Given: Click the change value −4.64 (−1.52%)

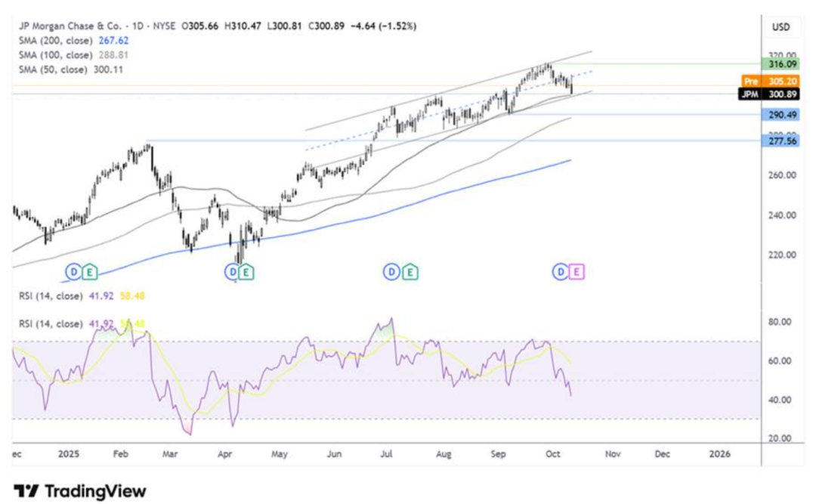Looking at the screenshot, I should pos(384,26).
